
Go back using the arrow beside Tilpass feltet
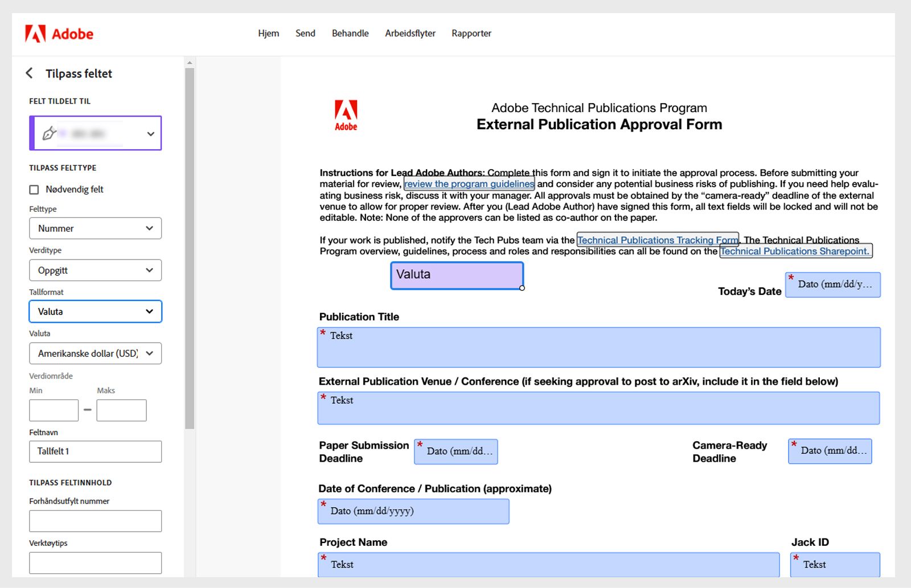tap(30, 73)
